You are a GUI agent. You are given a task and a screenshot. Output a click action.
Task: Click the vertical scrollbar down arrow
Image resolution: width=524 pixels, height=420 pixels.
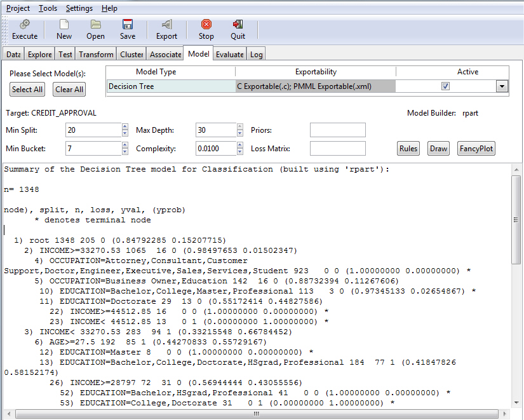point(516,403)
